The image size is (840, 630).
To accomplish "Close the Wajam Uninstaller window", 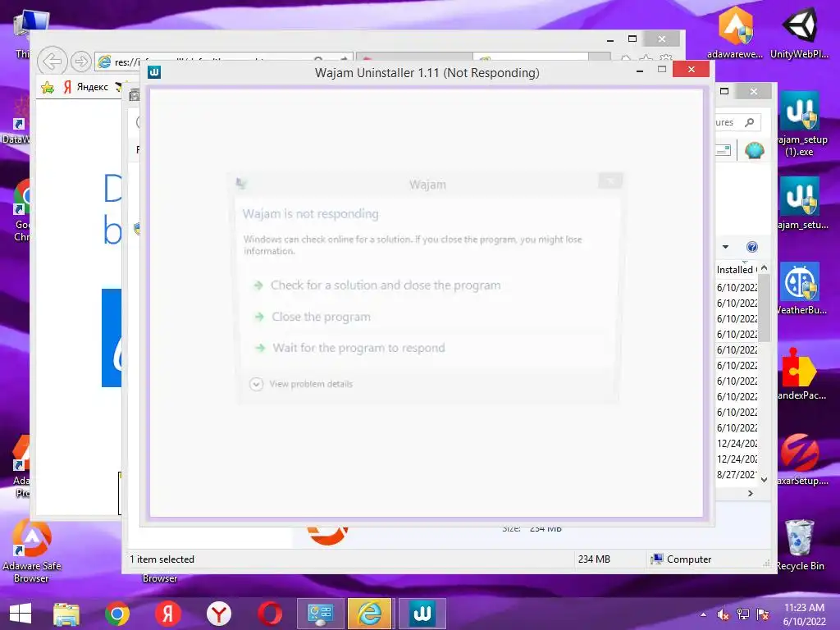I will coord(691,70).
